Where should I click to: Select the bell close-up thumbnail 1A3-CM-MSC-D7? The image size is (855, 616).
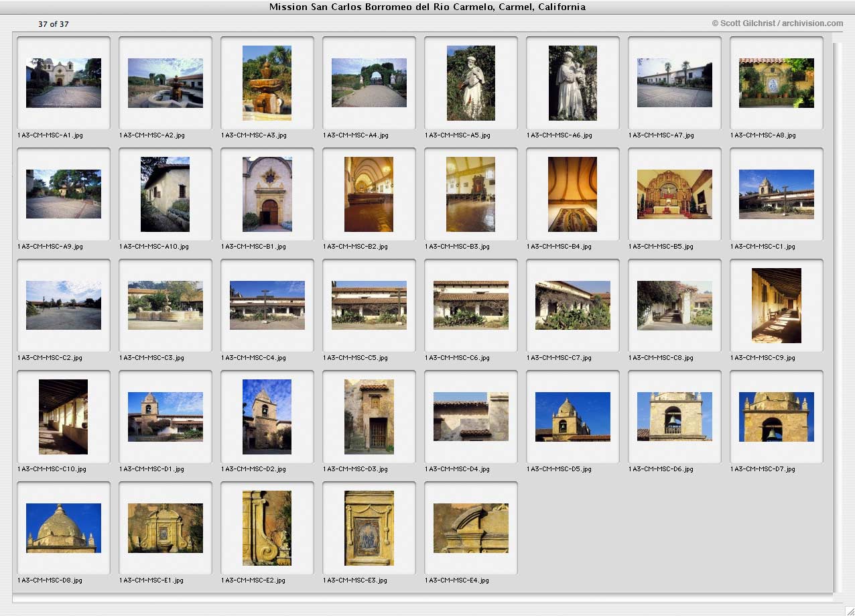pyautogui.click(x=777, y=417)
